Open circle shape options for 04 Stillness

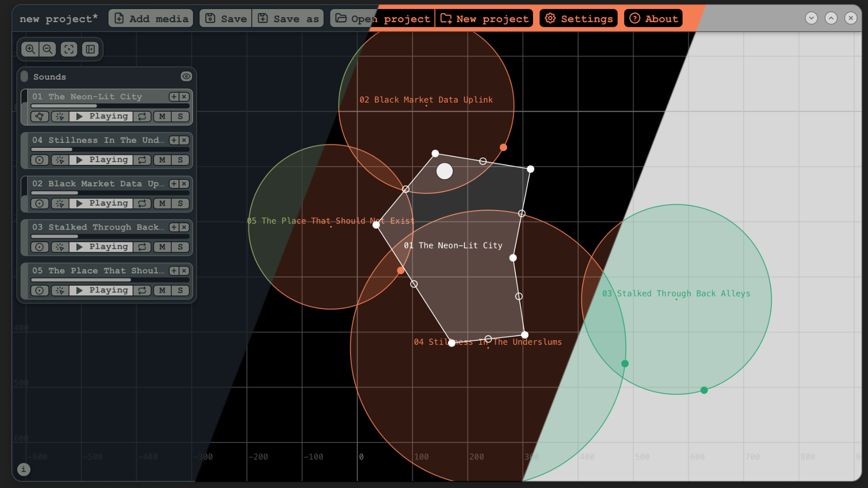pyautogui.click(x=40, y=160)
